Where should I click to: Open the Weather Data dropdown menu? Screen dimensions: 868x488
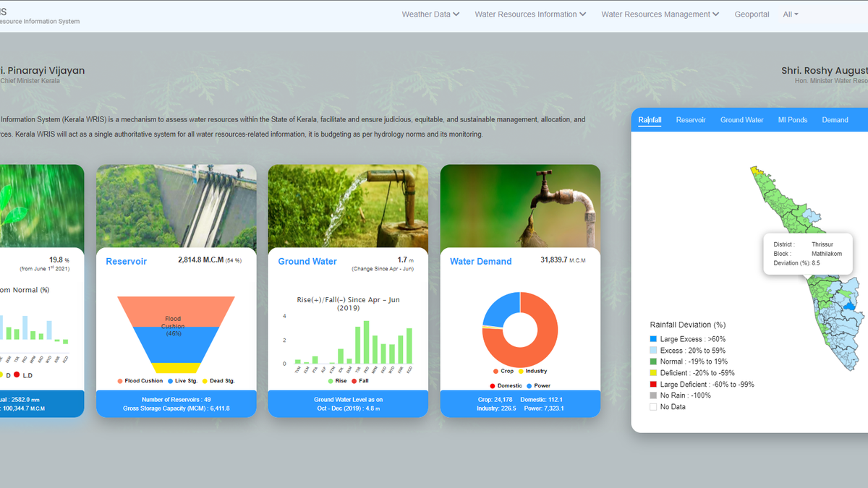(430, 14)
